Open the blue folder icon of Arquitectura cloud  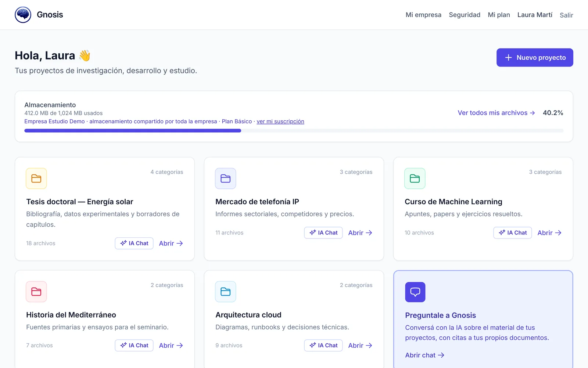coord(226,292)
